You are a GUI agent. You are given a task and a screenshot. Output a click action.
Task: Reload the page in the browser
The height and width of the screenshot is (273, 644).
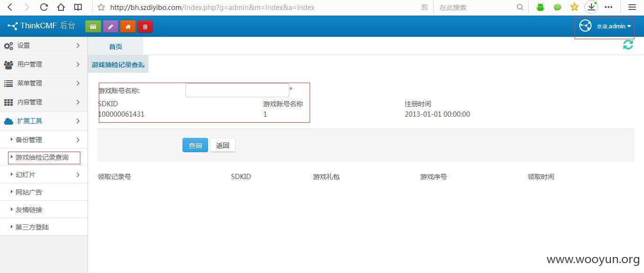[44, 7]
